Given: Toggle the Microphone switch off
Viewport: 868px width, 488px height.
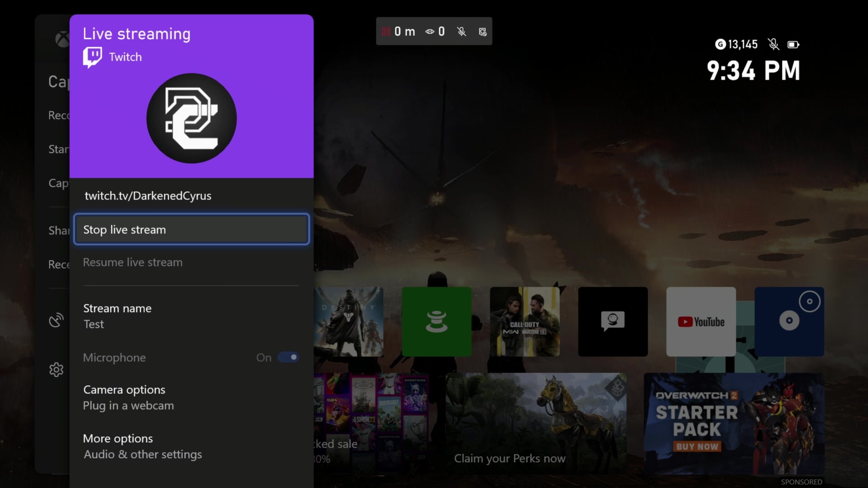Looking at the screenshot, I should (x=288, y=357).
